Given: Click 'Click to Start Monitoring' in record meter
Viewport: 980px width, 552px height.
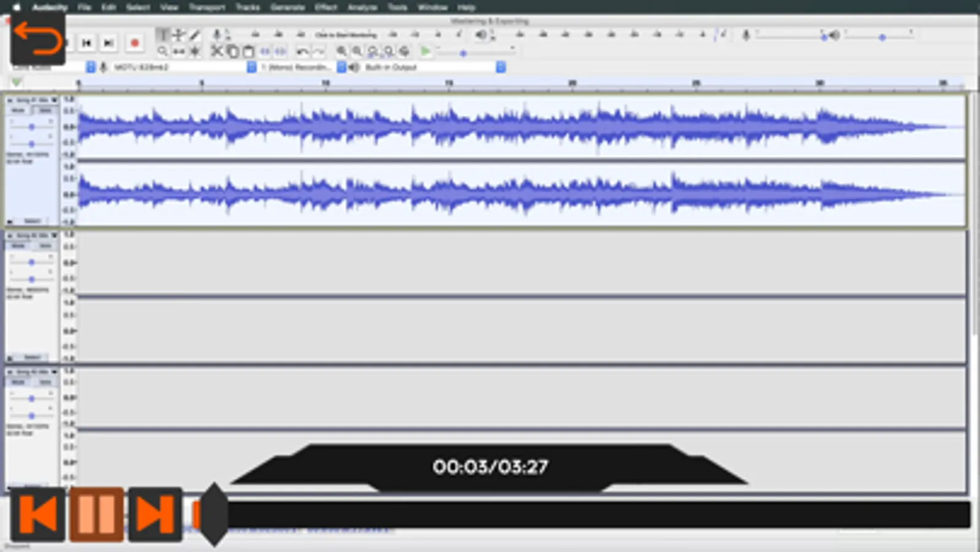Looking at the screenshot, I should pos(346,35).
